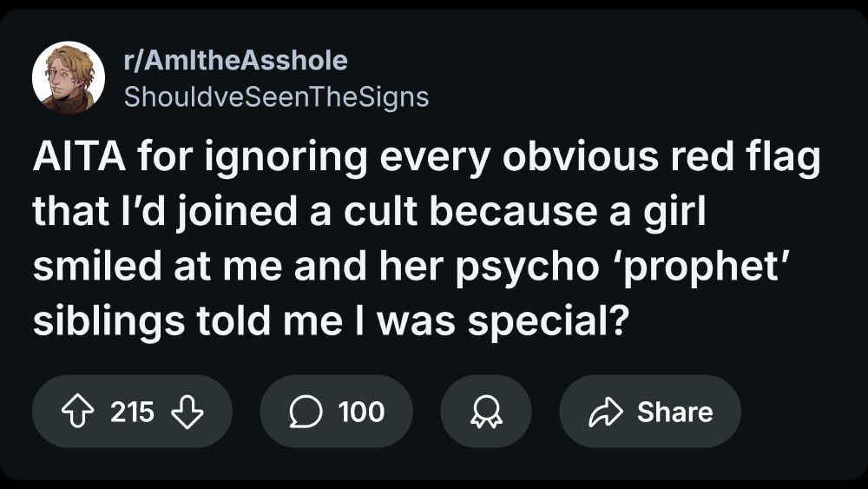Click the comment speech bubble icon
This screenshot has height=489, width=868.
coord(306,412)
